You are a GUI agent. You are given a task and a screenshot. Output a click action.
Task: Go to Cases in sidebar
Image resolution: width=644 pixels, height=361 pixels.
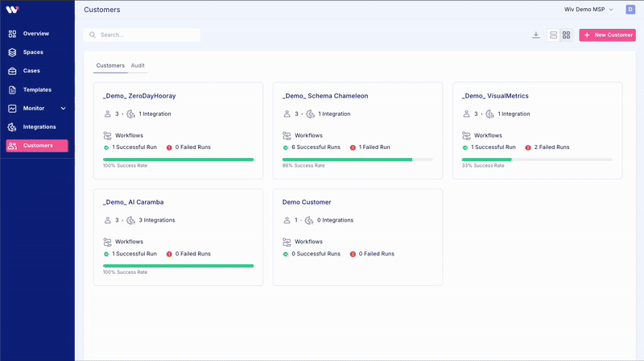31,71
